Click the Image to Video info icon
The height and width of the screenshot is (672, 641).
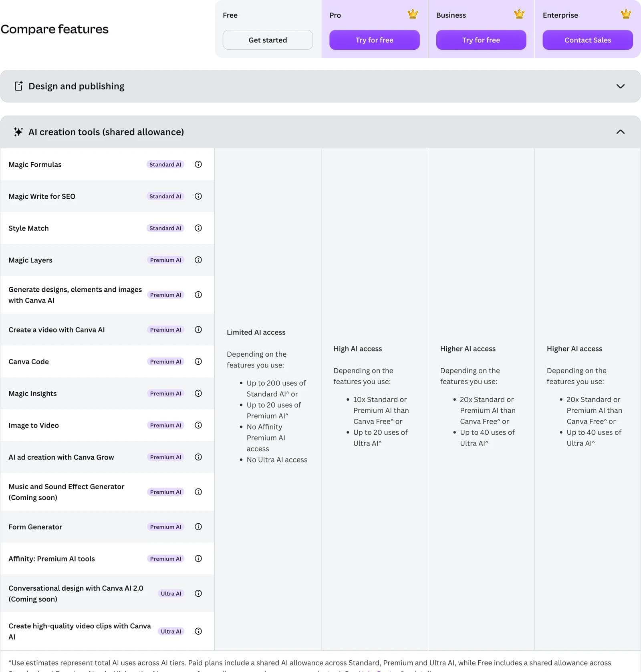(198, 425)
